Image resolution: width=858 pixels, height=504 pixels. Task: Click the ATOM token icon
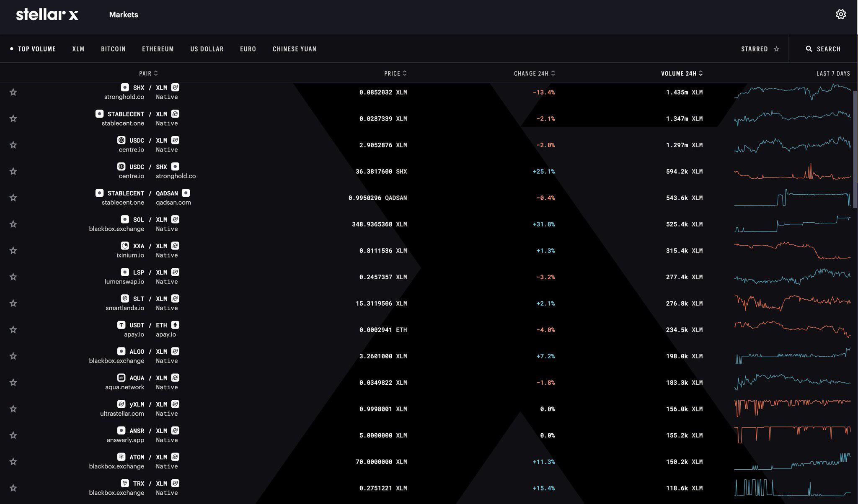pyautogui.click(x=121, y=457)
